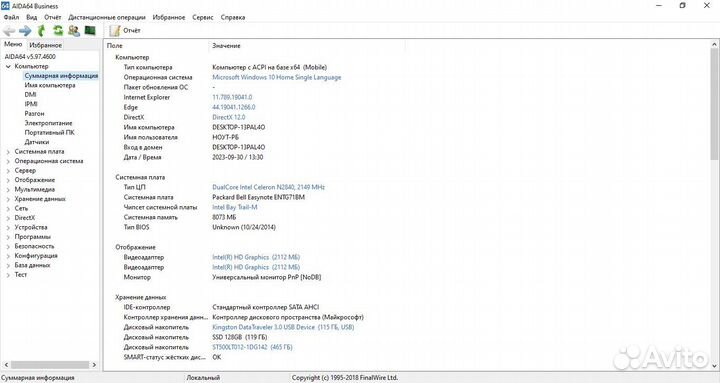Open the ST500LT012-1DG142 drive link
The height and width of the screenshot is (383, 720).
click(x=252, y=347)
